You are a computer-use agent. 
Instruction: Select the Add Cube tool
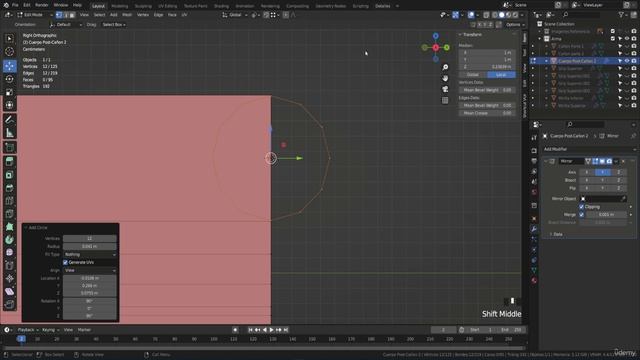tap(9, 147)
